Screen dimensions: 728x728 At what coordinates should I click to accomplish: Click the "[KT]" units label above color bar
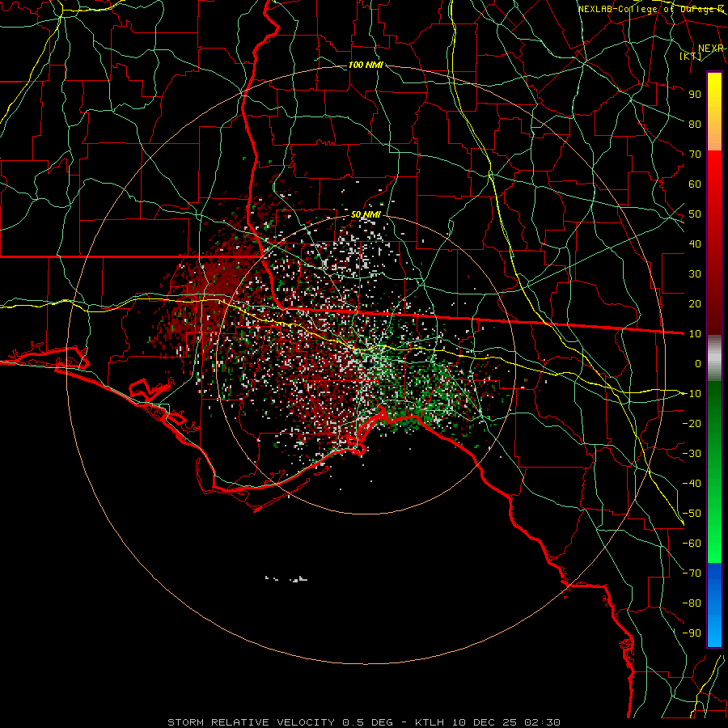(x=691, y=56)
